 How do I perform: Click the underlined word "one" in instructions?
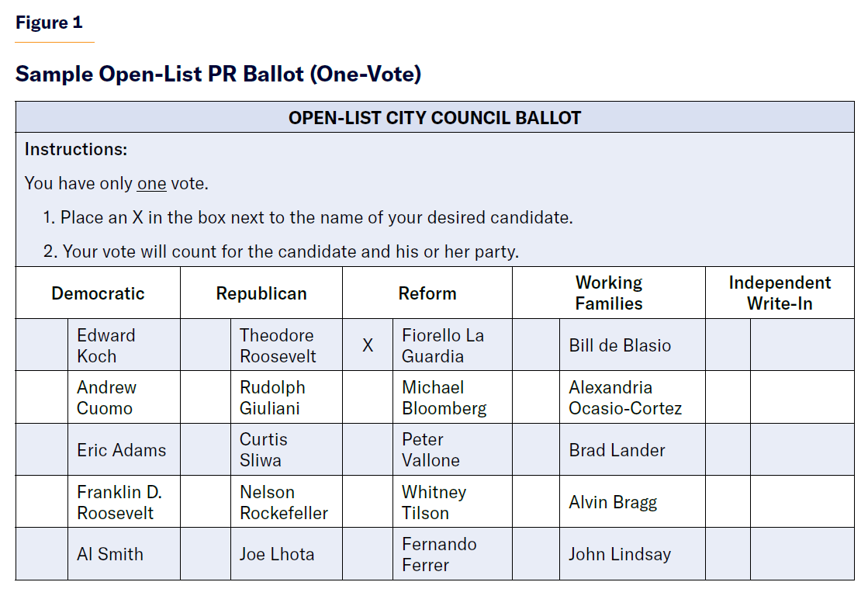151,184
